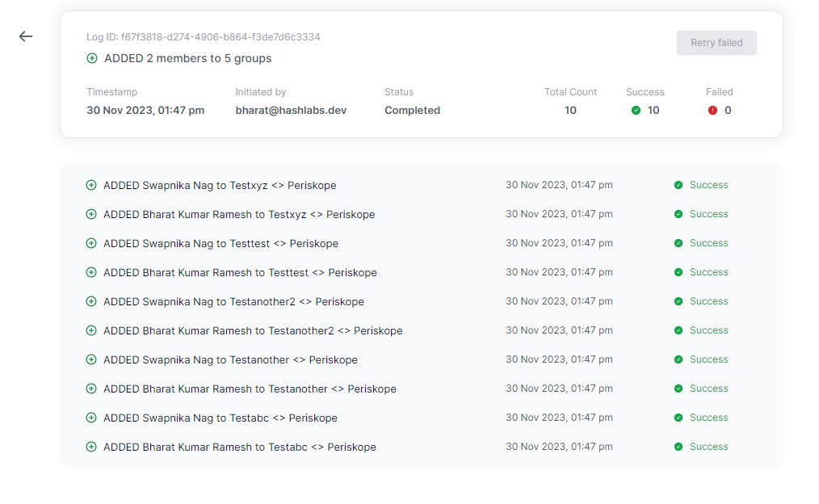Click the Success label on Bharat Kumar Ramesh Testtest row

click(x=709, y=272)
